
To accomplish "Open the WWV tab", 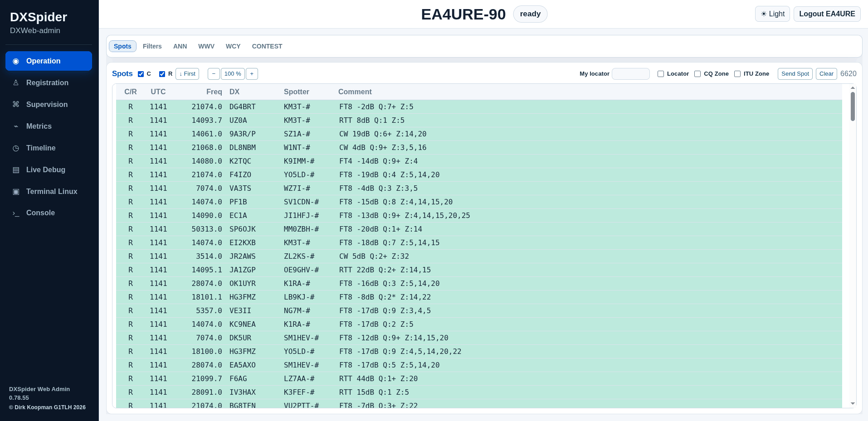I will (206, 46).
